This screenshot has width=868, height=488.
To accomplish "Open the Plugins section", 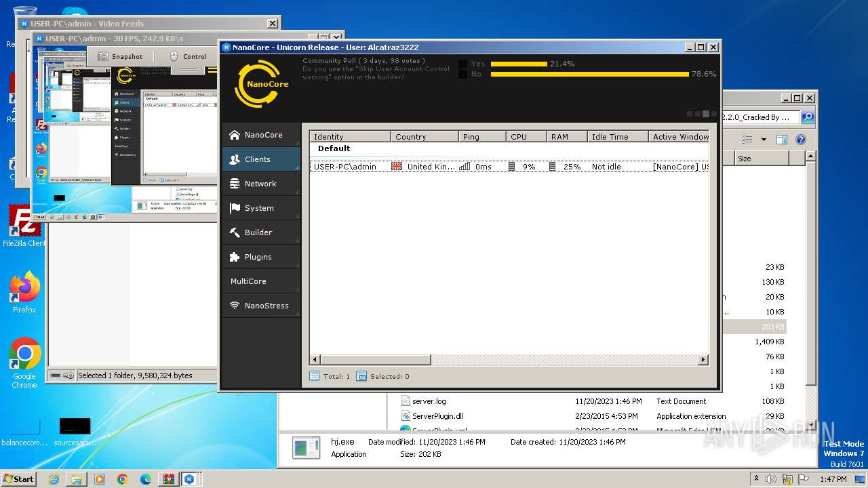I will coord(261,257).
